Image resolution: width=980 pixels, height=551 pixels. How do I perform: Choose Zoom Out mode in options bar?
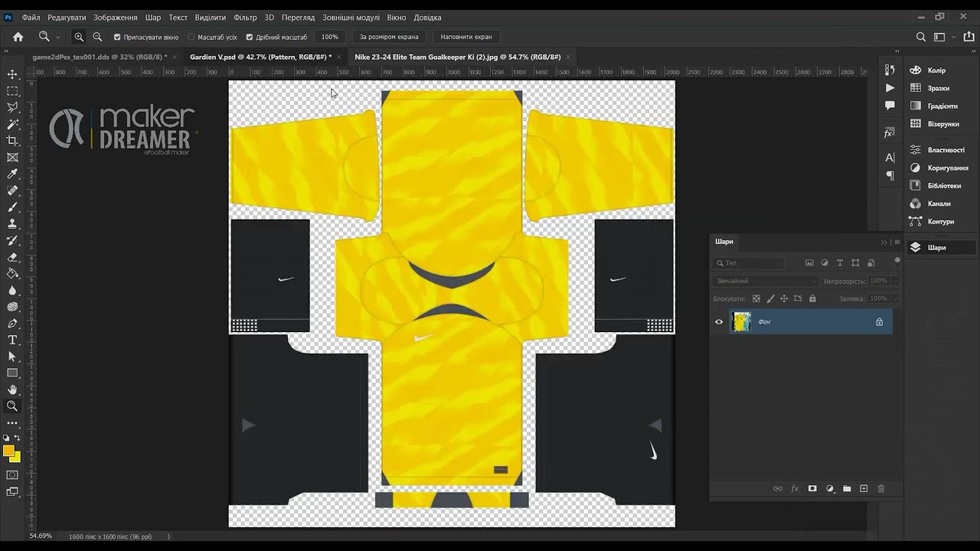click(x=97, y=37)
